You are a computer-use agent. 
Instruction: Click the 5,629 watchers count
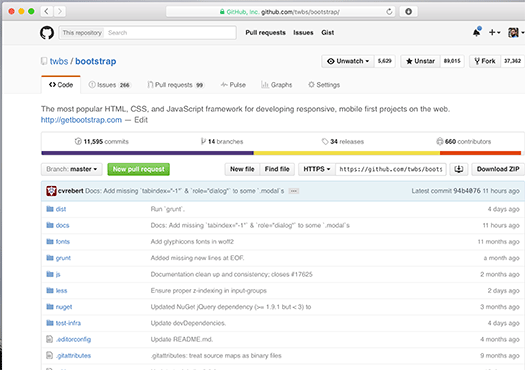[x=385, y=61]
